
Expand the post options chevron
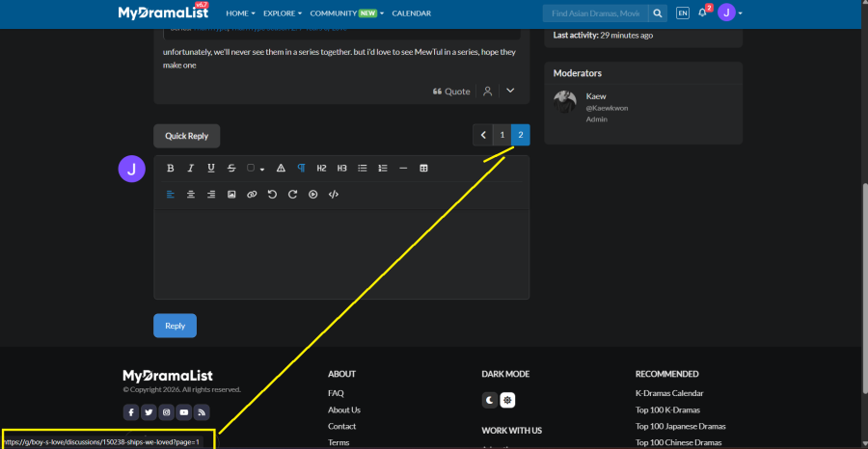pos(510,91)
